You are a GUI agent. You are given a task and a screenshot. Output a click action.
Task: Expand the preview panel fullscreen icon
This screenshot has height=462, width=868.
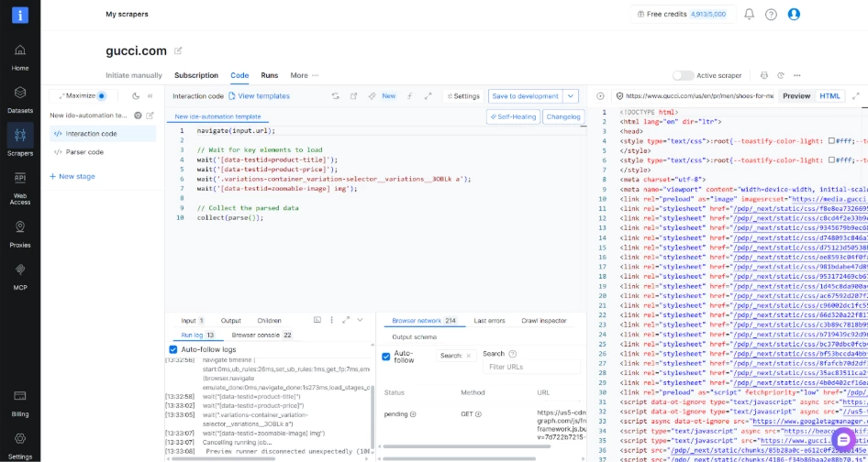click(x=856, y=95)
